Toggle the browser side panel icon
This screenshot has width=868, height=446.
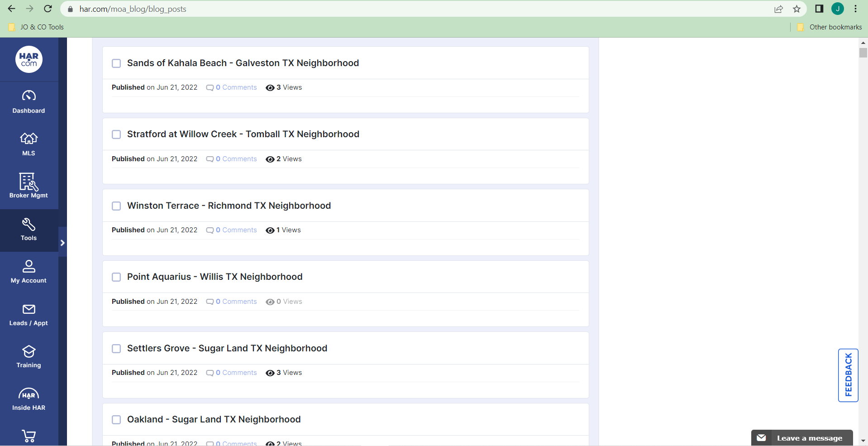(x=819, y=9)
